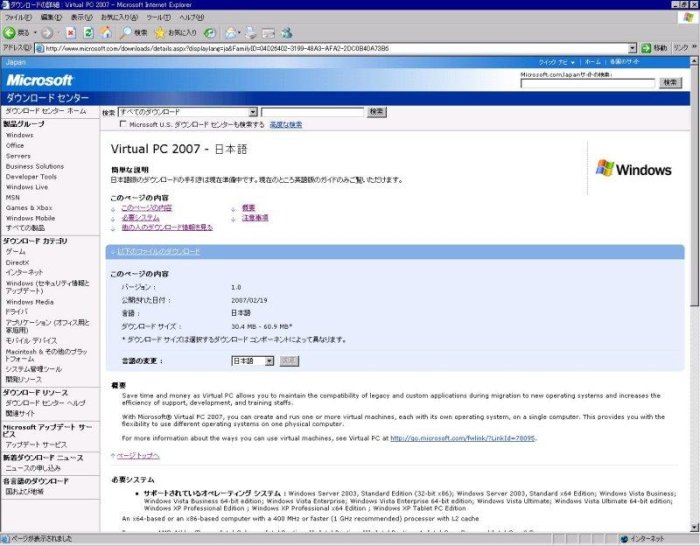Viewport: 700px width, 546px height.
Task: Open Favorites star toolbar button
Action: 160,33
